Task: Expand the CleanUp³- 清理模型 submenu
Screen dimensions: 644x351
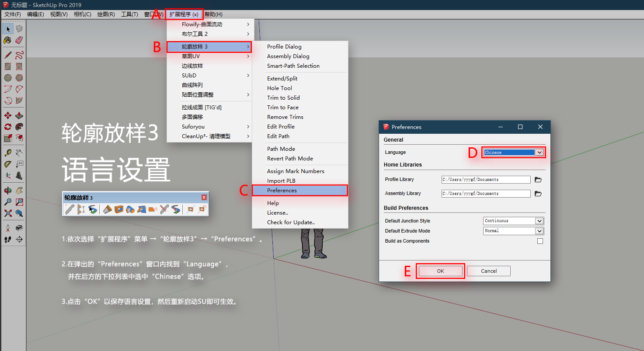Action: [x=209, y=136]
